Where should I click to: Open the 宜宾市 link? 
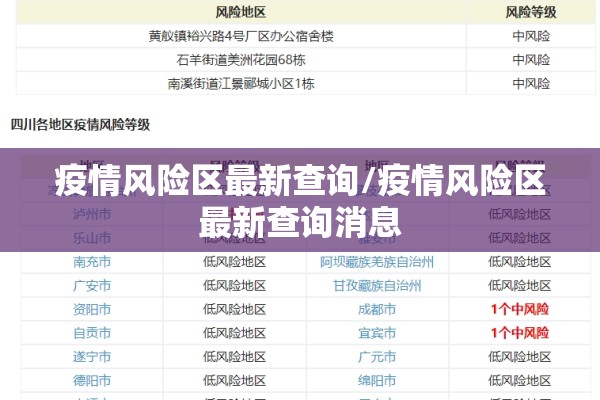pos(377,333)
